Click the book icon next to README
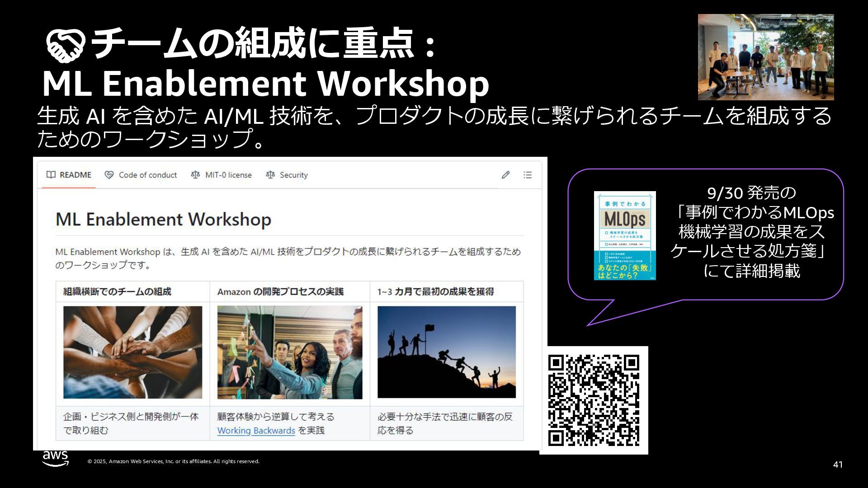Image resolution: width=868 pixels, height=488 pixels. click(x=51, y=175)
